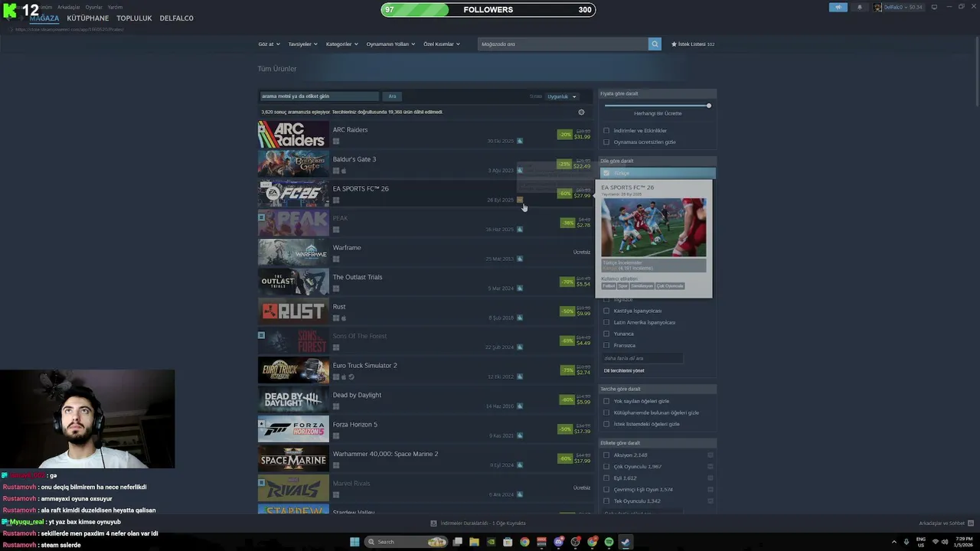980x551 pixels.
Task: Open Discord from the taskbar
Action: coord(559,542)
